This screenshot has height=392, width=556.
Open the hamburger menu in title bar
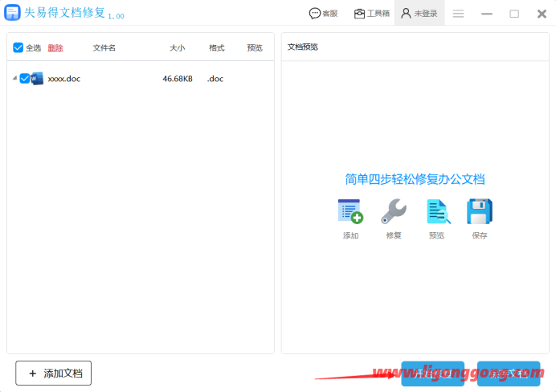click(458, 14)
